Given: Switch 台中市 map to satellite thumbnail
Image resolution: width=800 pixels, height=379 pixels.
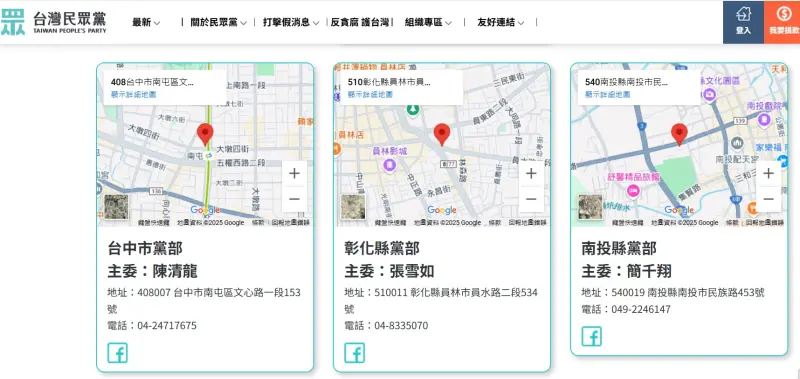Looking at the screenshot, I should (116, 207).
